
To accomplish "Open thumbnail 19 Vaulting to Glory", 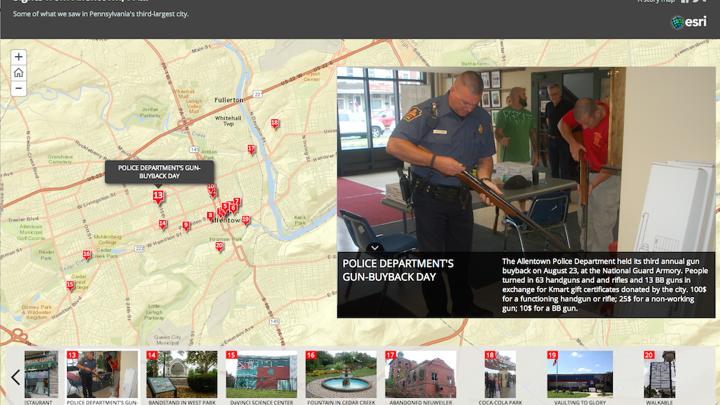I will click(580, 374).
